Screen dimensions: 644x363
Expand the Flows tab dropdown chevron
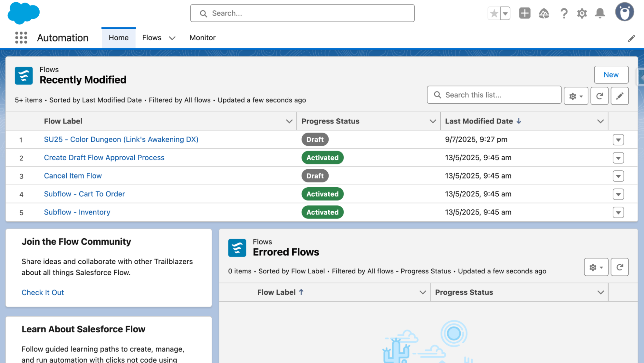click(172, 38)
